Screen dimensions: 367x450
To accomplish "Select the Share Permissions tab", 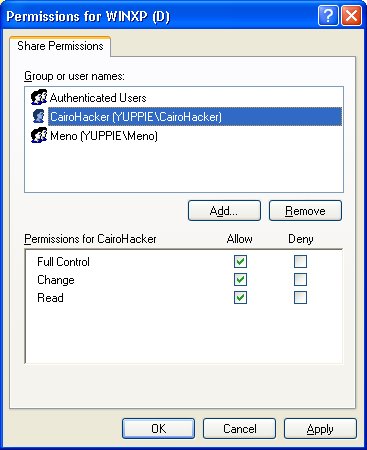I will click(60, 46).
